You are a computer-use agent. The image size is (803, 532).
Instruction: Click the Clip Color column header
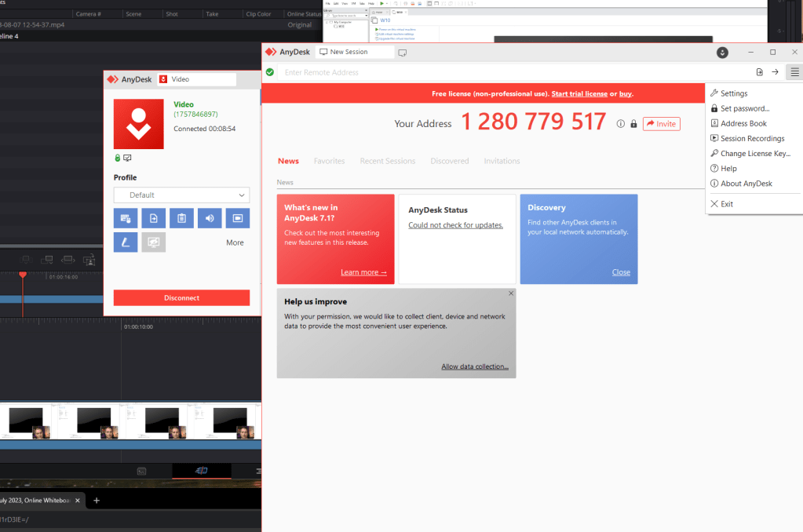pos(258,14)
